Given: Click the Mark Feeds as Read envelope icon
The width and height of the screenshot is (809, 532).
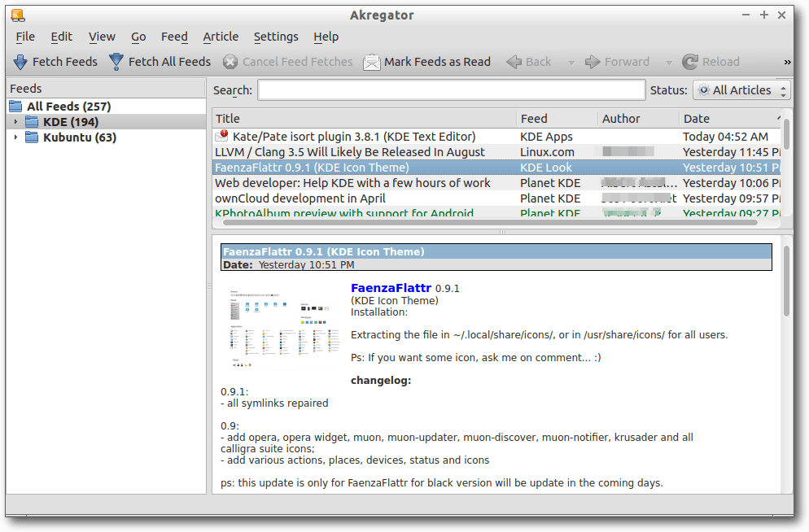Looking at the screenshot, I should click(x=371, y=62).
